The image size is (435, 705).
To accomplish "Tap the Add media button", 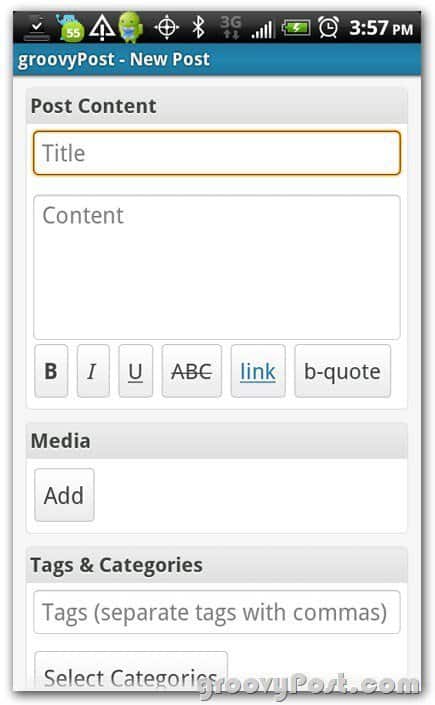I will (x=64, y=495).
